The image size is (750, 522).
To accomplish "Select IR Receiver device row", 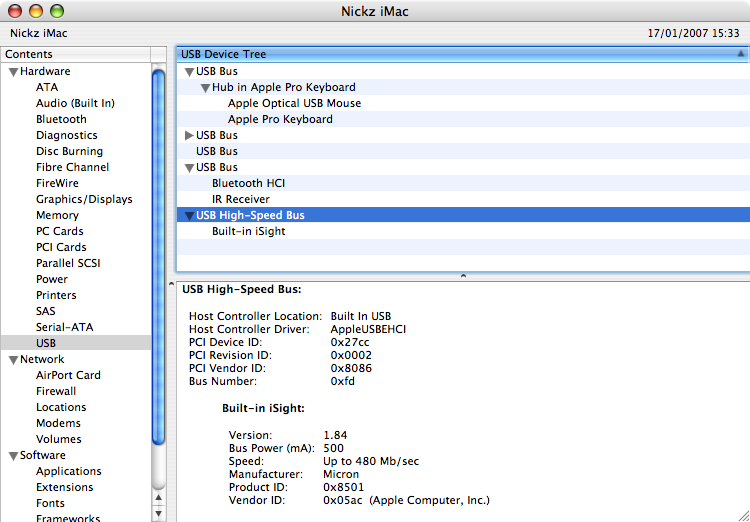I will click(x=463, y=199).
